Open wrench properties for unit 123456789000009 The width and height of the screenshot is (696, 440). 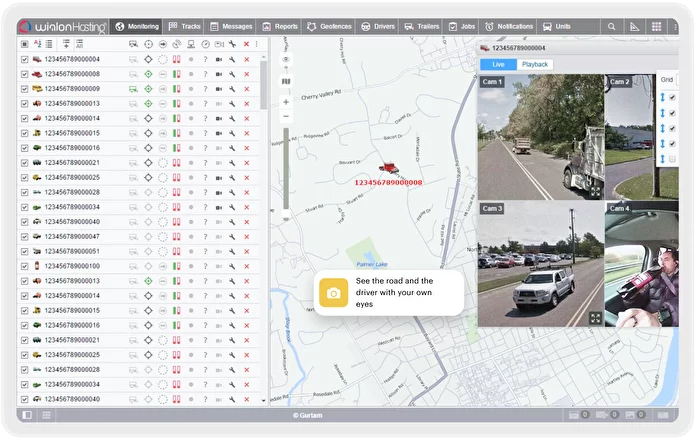232,89
